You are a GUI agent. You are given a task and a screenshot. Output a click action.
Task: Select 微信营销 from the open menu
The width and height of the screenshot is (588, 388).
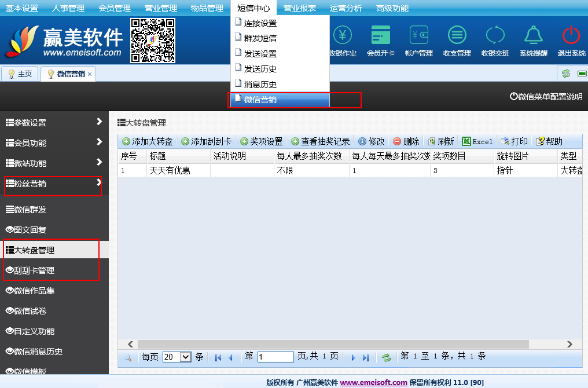[x=260, y=100]
